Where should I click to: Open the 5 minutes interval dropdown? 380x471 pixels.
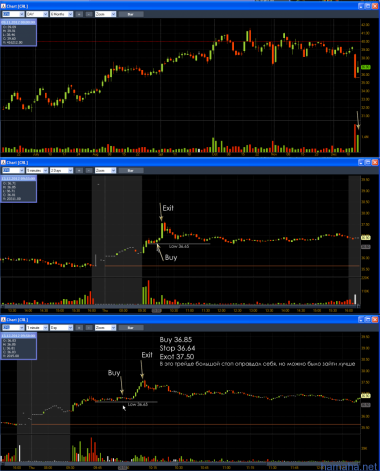click(x=37, y=171)
